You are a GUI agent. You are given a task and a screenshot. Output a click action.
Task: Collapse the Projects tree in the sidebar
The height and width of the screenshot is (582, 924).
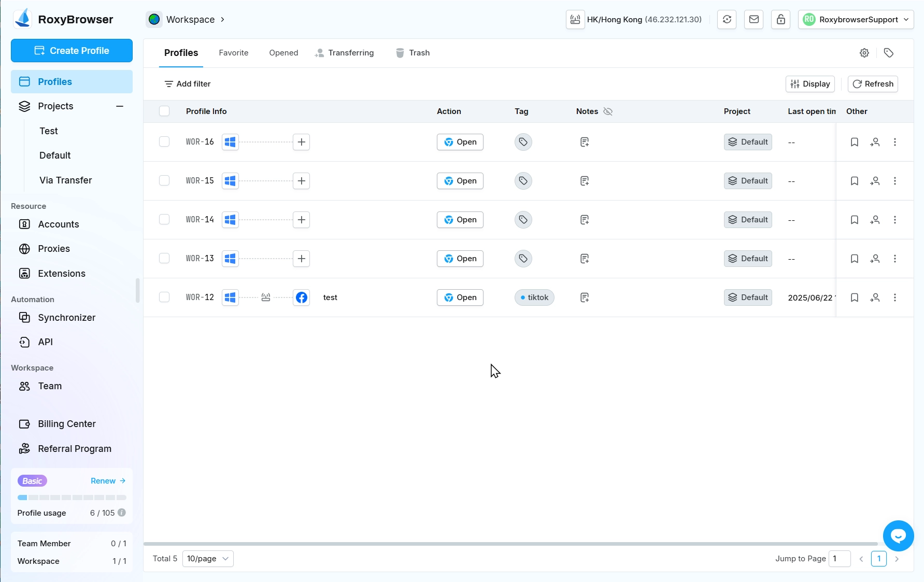point(120,106)
